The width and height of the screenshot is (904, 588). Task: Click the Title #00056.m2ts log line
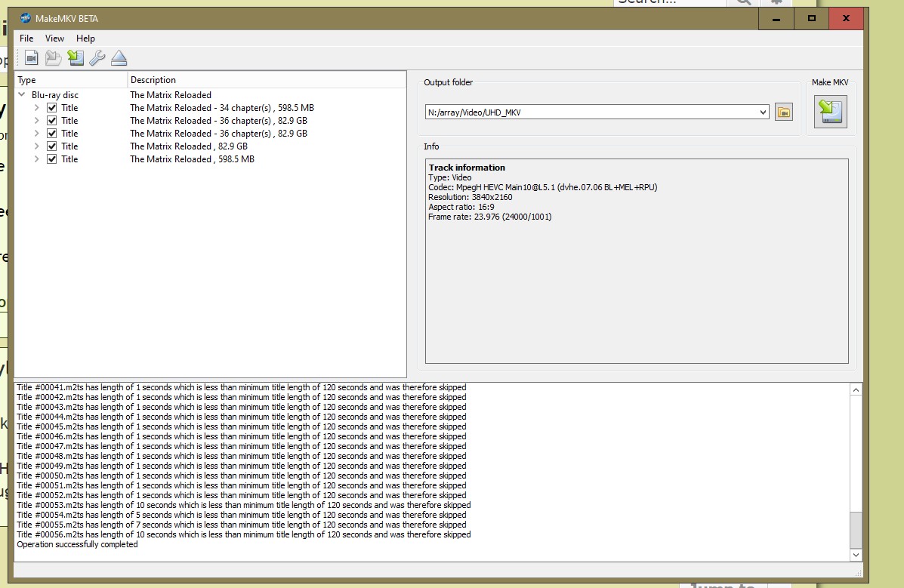tap(243, 534)
